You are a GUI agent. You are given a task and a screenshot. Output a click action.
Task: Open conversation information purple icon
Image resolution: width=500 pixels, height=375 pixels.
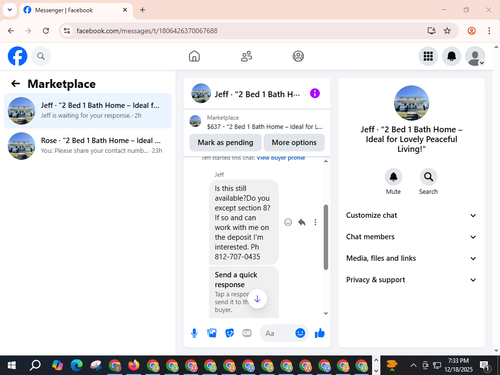point(315,93)
